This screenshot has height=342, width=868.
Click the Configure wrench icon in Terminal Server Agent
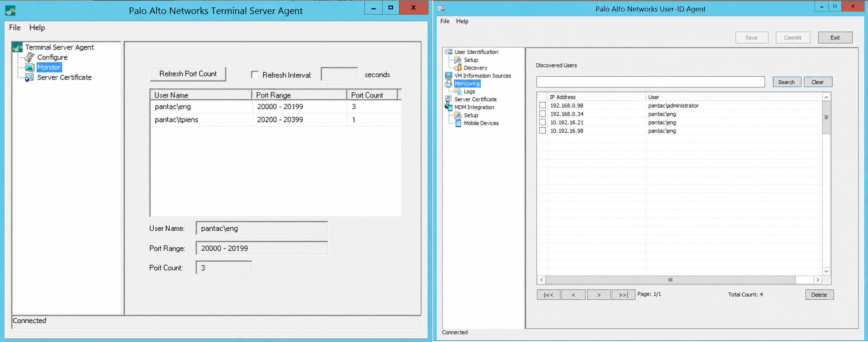30,57
